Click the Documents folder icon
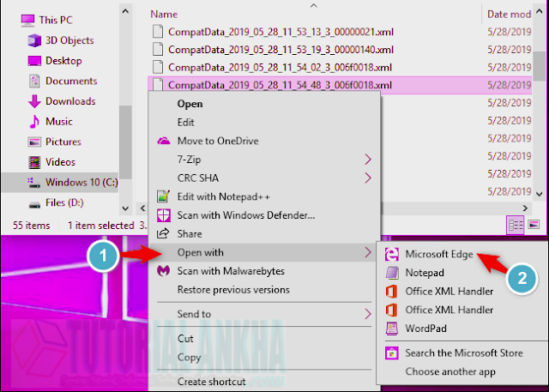 pos(34,81)
